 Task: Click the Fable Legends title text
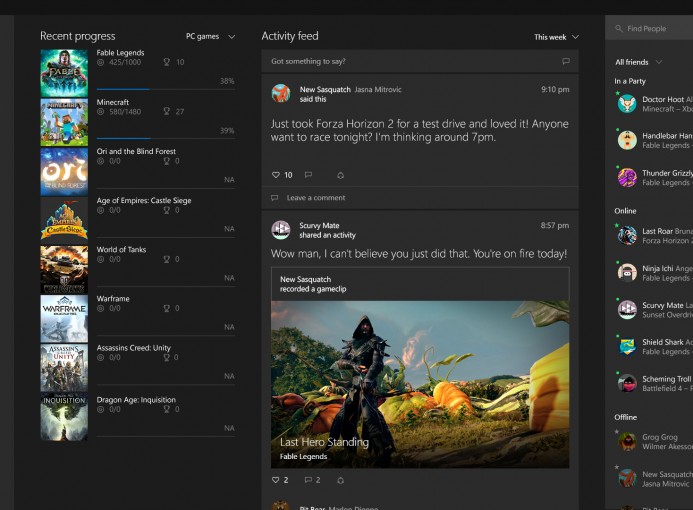pos(120,53)
